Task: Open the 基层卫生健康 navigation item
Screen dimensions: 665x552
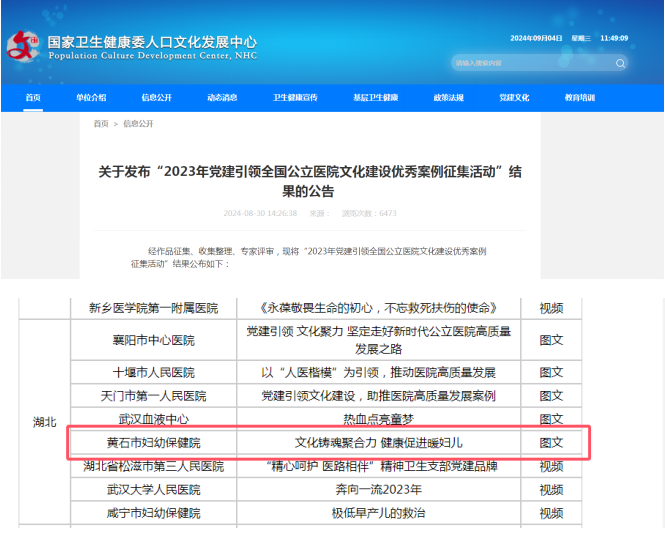Action: coord(376,98)
